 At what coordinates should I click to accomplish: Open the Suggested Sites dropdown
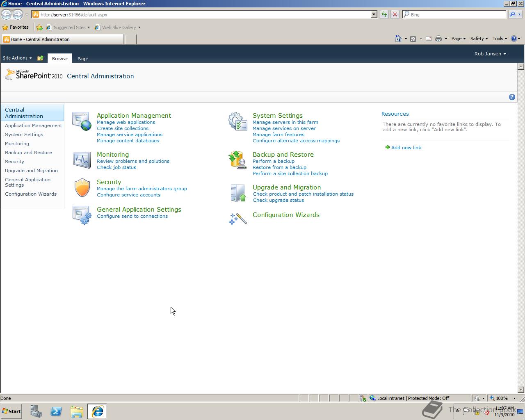tap(68, 27)
